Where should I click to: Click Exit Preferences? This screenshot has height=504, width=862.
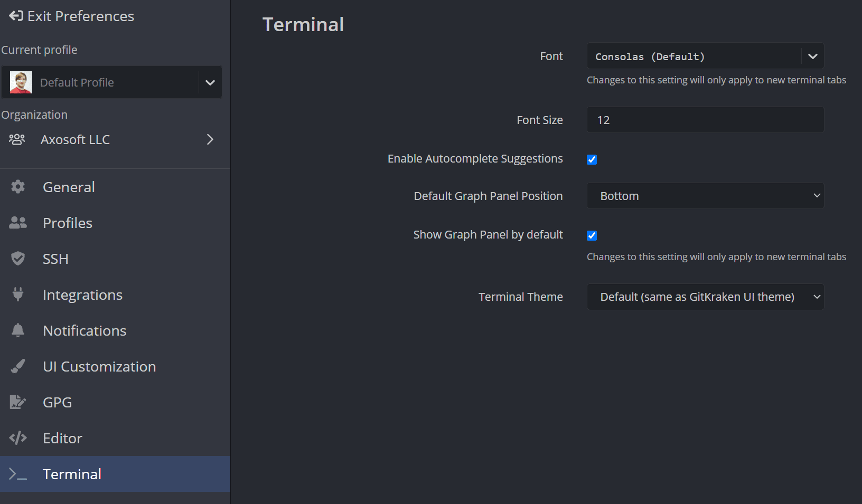coord(72,16)
